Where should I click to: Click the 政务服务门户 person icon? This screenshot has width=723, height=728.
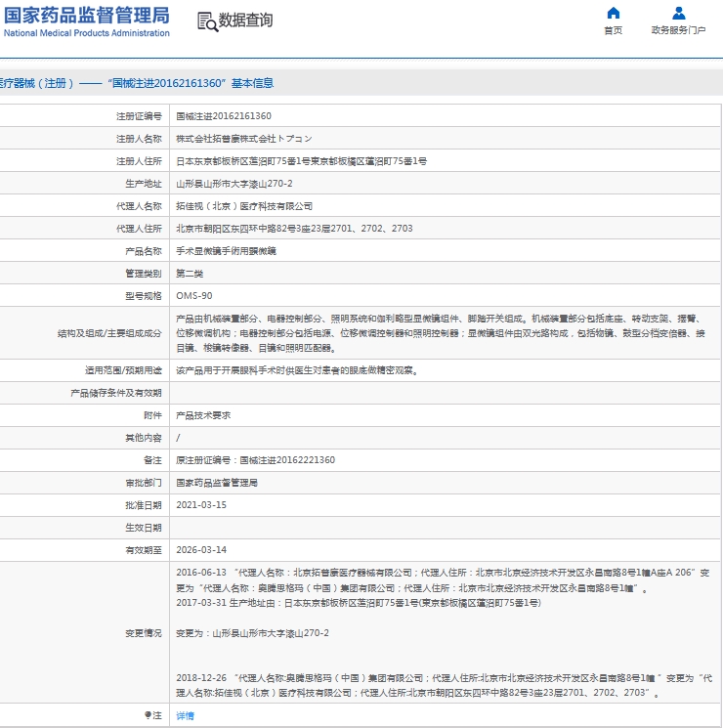coord(678,13)
